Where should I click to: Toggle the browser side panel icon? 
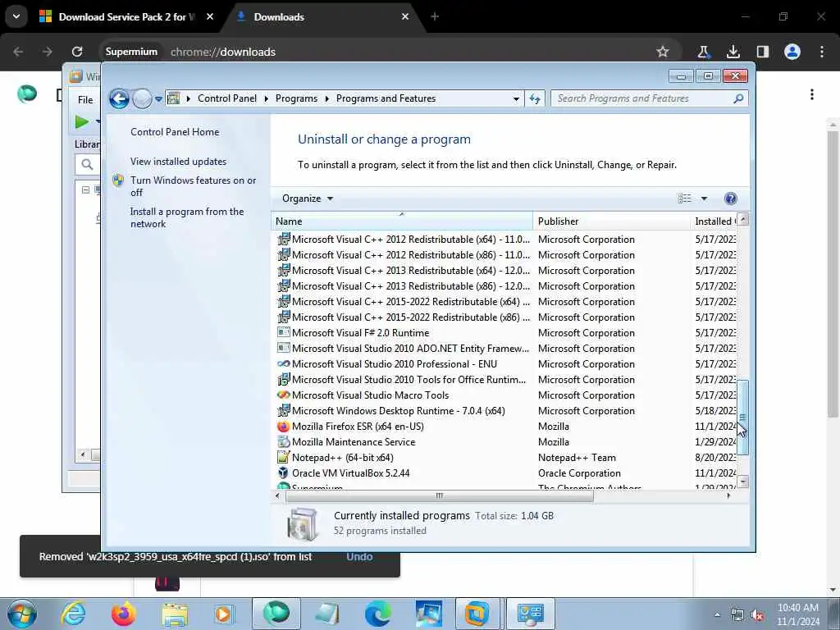[x=762, y=52]
